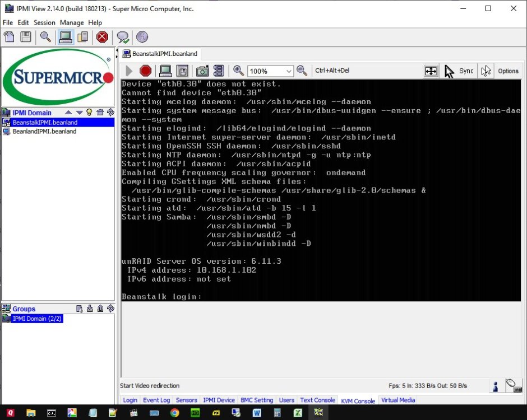
Task: Click the folder and document icon in main toolbar
Action: click(82, 37)
